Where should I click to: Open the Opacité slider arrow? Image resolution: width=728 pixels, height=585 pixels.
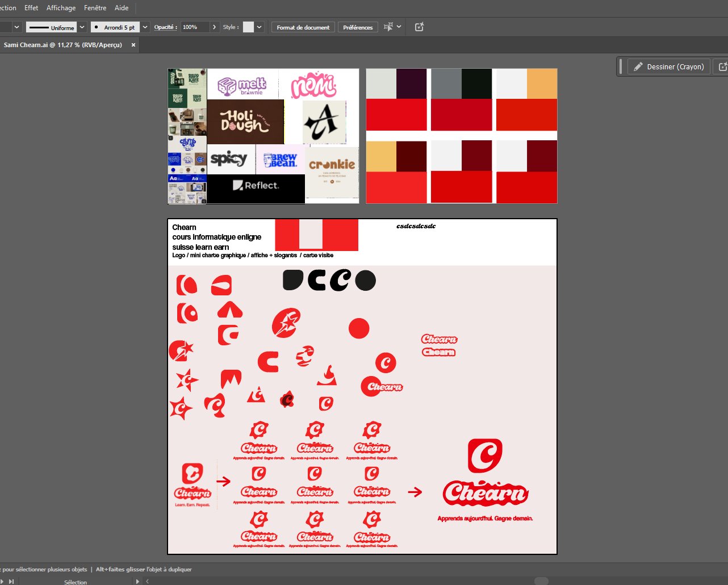pyautogui.click(x=214, y=27)
